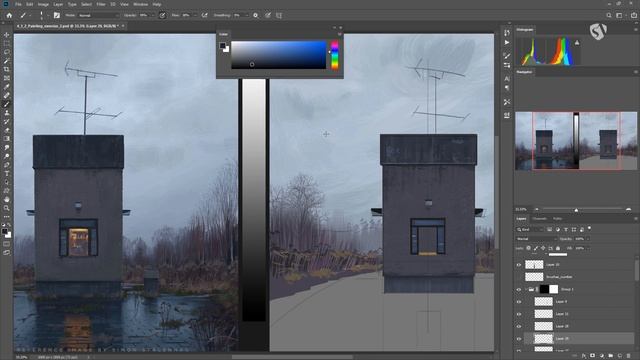This screenshot has height=360, width=640.
Task: Open the Flow value dropdown arrow
Action: [195, 15]
